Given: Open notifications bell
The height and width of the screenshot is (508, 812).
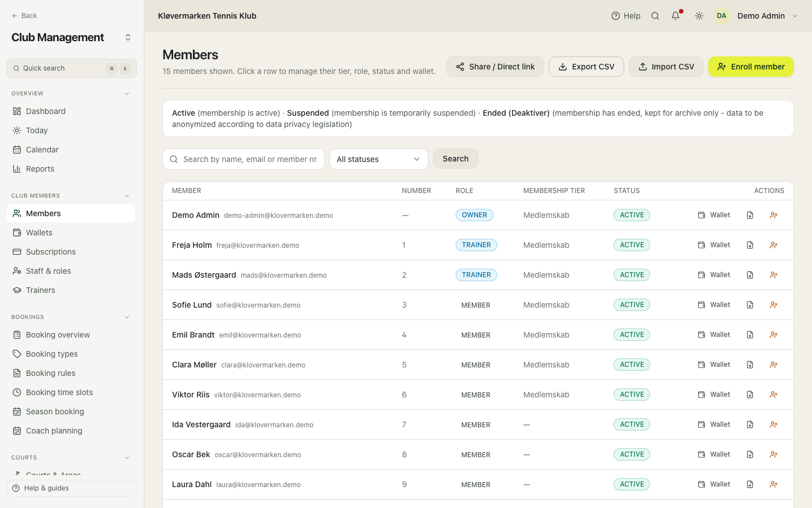Looking at the screenshot, I should (x=676, y=16).
